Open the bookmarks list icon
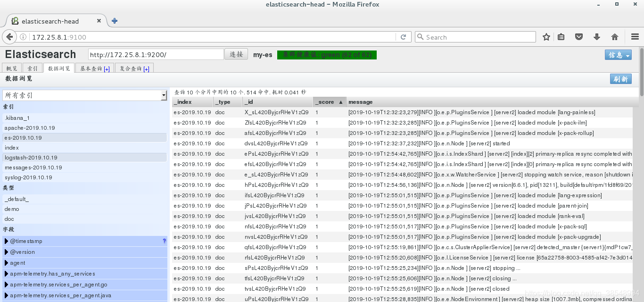 pyautogui.click(x=561, y=37)
